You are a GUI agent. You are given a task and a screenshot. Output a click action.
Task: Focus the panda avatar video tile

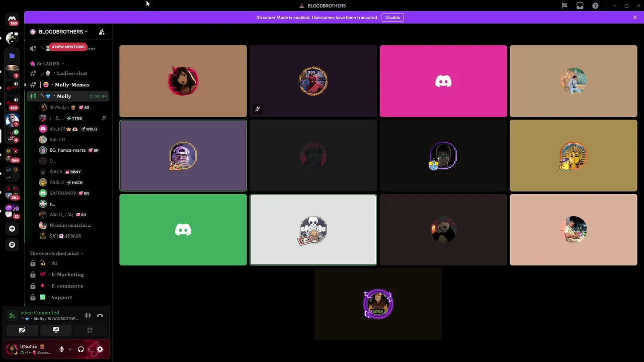coord(443,230)
